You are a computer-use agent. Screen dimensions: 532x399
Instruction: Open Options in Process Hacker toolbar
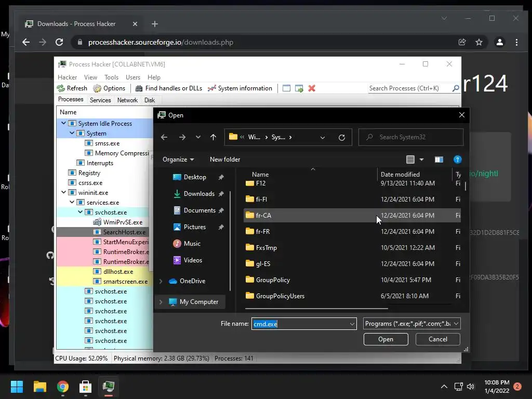pos(109,88)
